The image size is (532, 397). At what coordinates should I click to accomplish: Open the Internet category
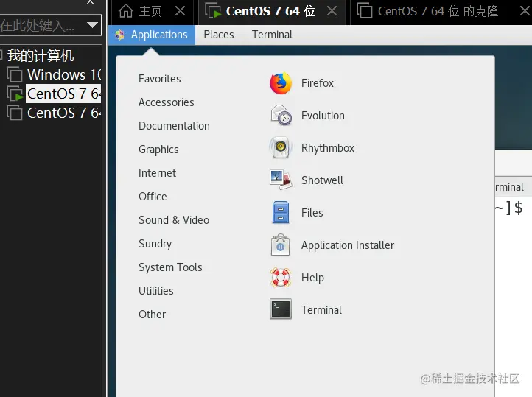tap(157, 173)
